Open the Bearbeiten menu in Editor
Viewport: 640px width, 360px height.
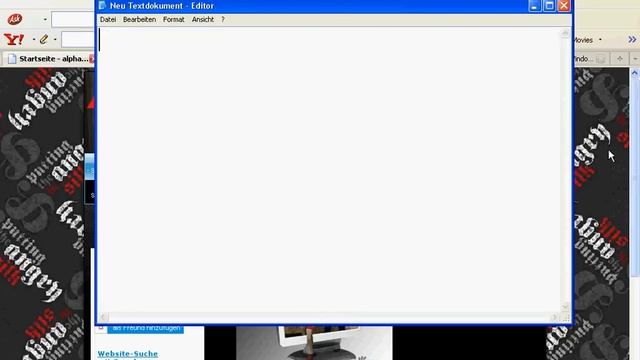coord(139,20)
